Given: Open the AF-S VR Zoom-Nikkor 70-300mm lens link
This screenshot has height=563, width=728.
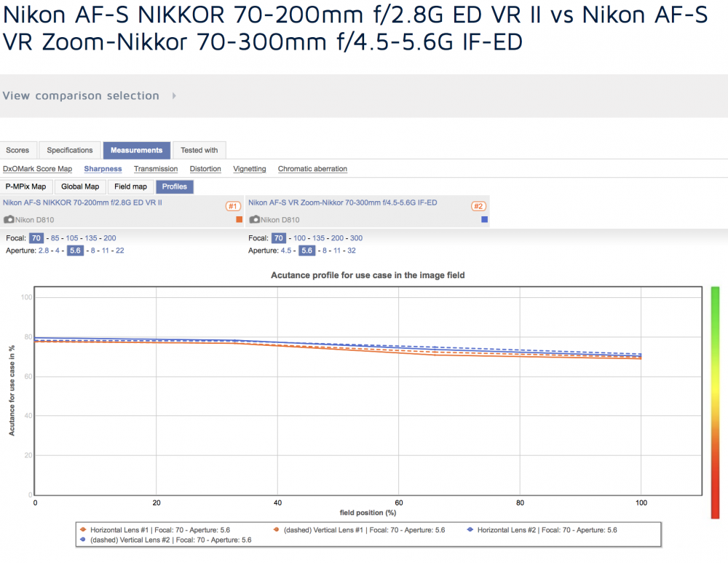Looking at the screenshot, I should 343,202.
